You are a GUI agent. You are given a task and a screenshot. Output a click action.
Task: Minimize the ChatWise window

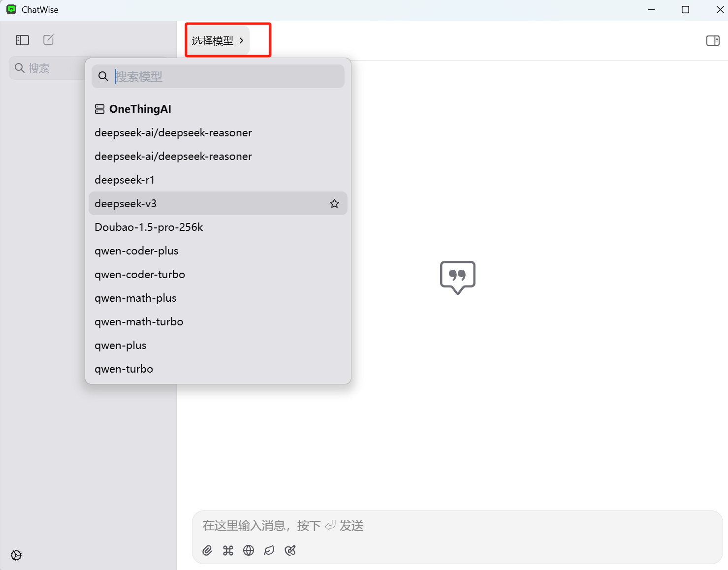coord(651,10)
